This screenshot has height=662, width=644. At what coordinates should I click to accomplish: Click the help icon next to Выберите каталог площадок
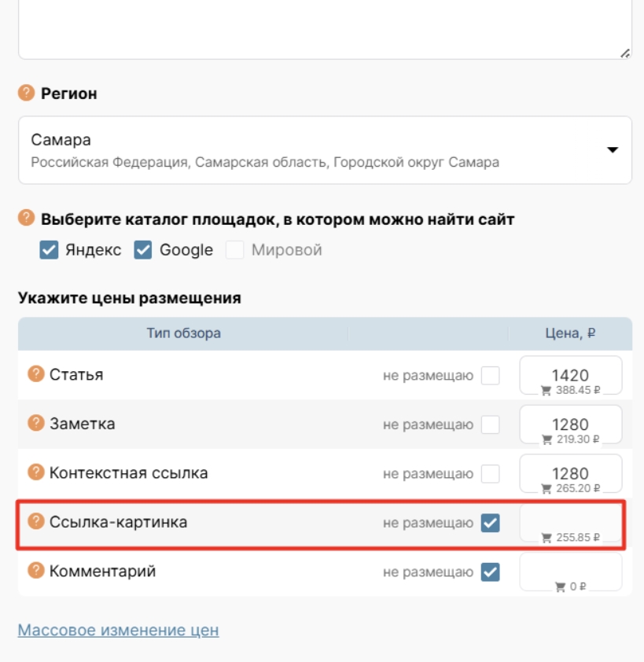27,219
